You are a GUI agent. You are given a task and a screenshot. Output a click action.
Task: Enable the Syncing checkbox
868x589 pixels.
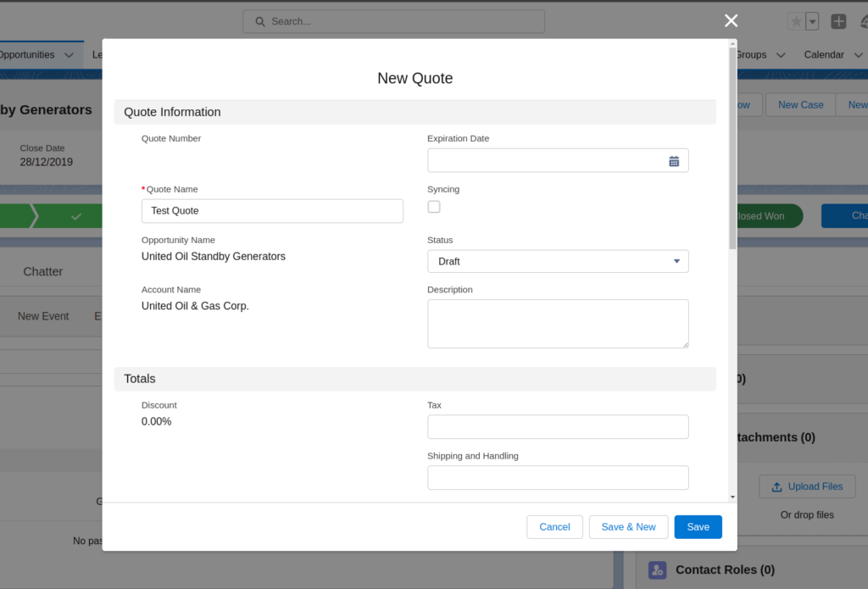click(x=434, y=207)
